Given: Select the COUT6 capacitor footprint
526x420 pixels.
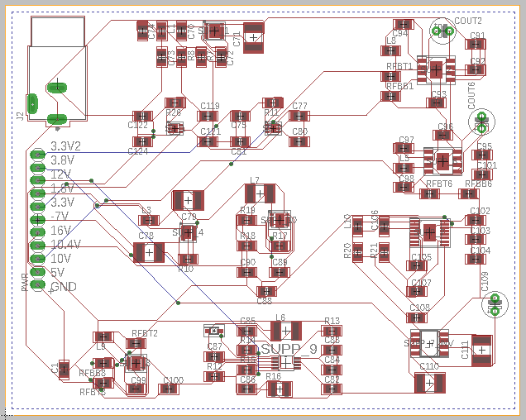Looking at the screenshot, I should point(481,122).
